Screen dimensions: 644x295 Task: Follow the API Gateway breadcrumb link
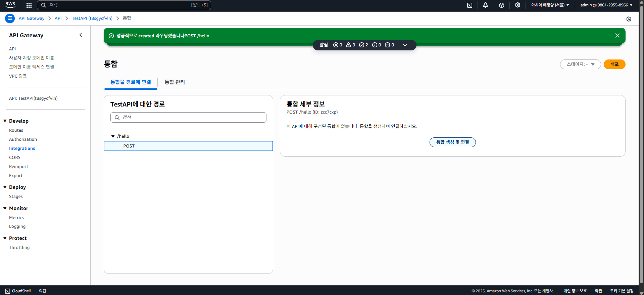click(32, 18)
